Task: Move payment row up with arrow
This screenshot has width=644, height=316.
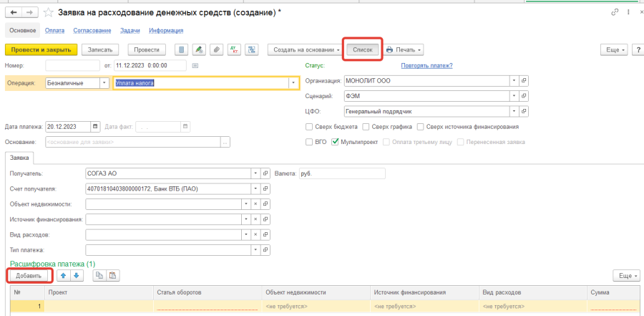Action: tap(63, 275)
